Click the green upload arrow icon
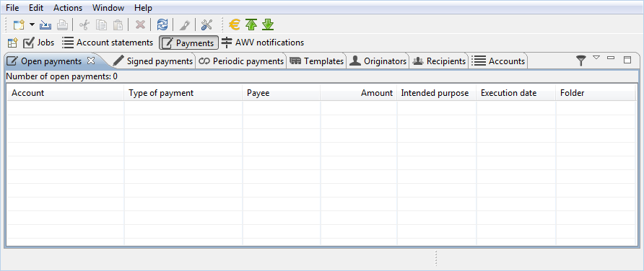This screenshot has width=644, height=271. [x=251, y=25]
